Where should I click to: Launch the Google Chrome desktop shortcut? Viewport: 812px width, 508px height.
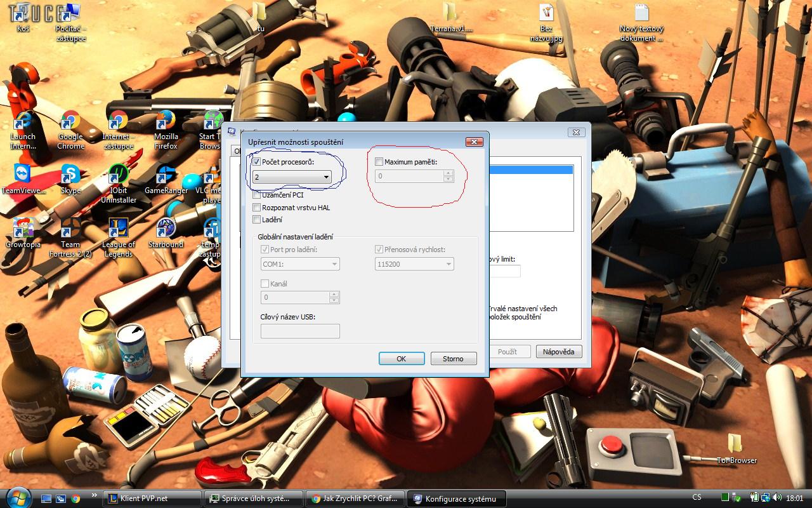click(x=70, y=130)
